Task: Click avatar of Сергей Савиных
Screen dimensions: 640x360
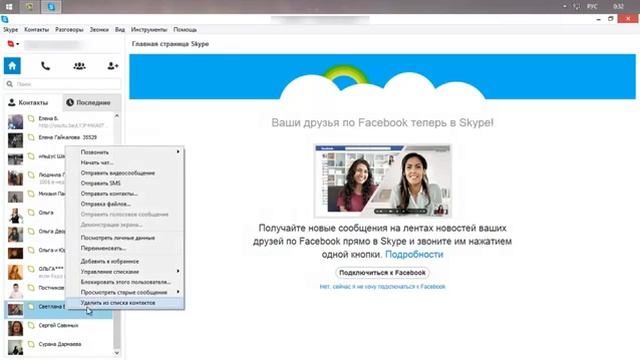Action: click(x=16, y=328)
